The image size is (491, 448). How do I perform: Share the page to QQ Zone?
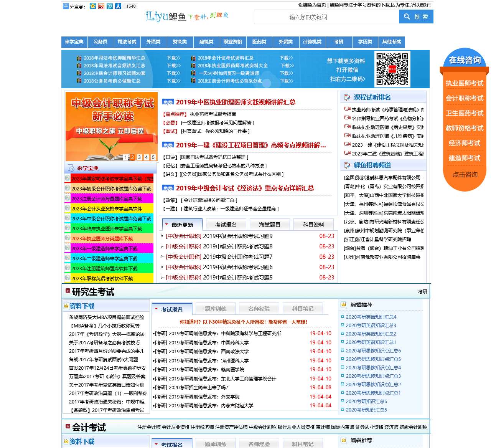tap(93, 6)
